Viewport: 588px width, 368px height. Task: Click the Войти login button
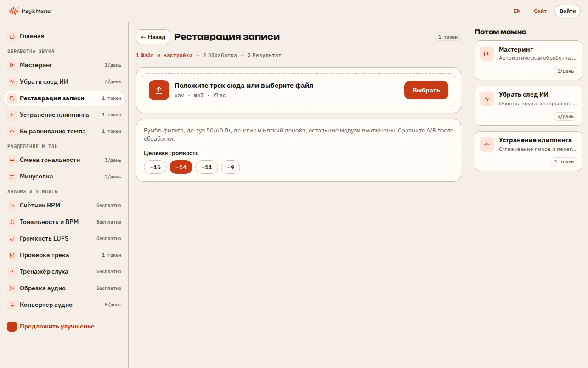click(x=567, y=11)
